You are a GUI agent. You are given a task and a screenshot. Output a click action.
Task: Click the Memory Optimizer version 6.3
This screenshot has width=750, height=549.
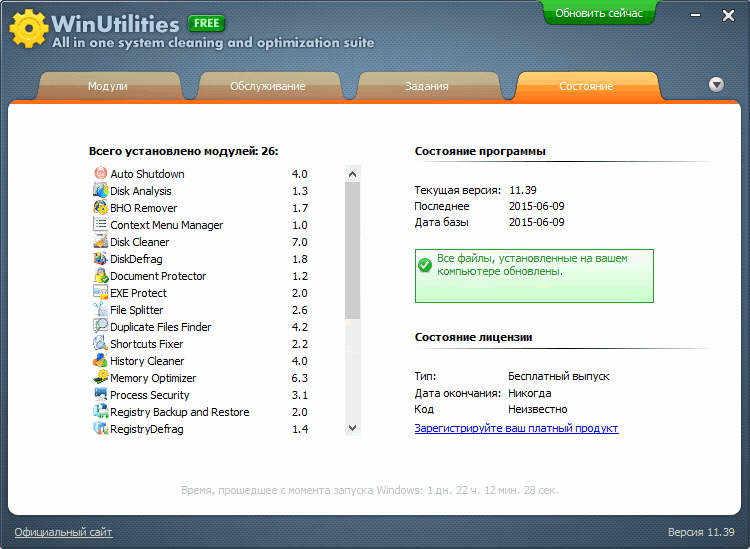pos(299,377)
